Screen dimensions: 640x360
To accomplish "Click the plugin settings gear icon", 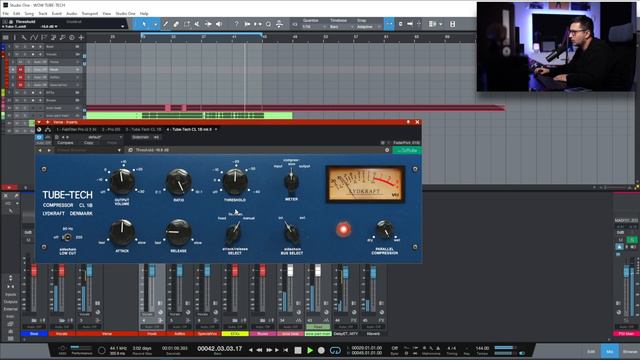I will [x=387, y=150].
